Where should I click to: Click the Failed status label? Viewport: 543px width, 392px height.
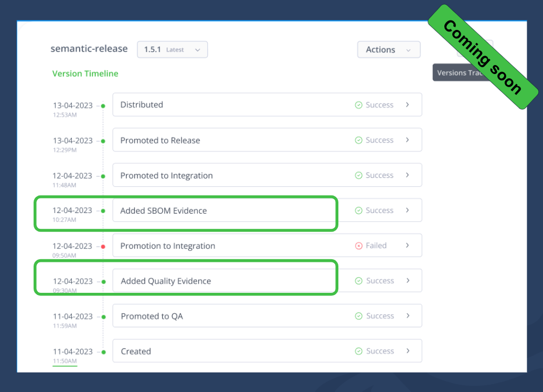(376, 246)
